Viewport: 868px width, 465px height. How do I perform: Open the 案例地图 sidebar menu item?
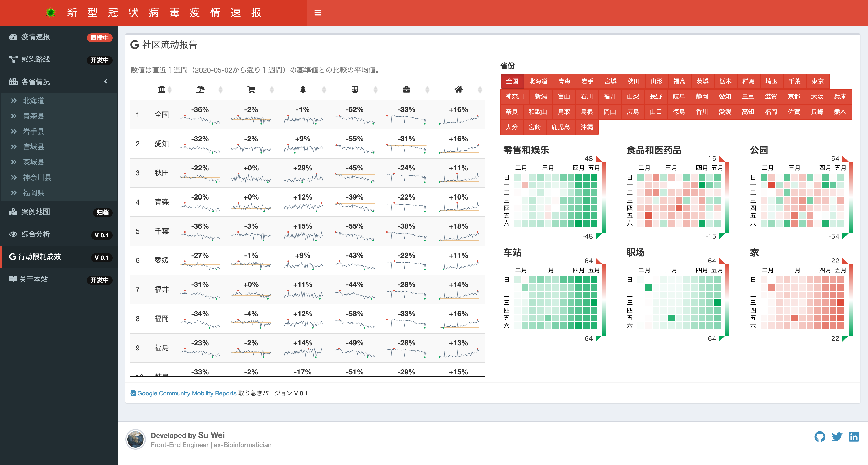tap(35, 212)
